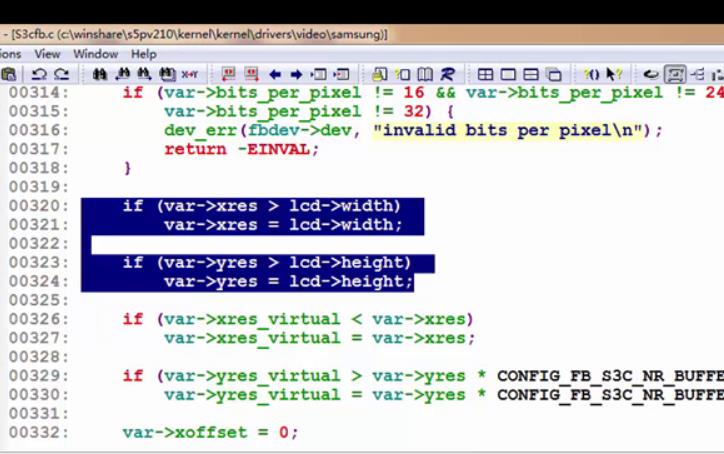Open symbol info question-mark page icon
Viewport: 724px width, 454px height.
(x=403, y=74)
